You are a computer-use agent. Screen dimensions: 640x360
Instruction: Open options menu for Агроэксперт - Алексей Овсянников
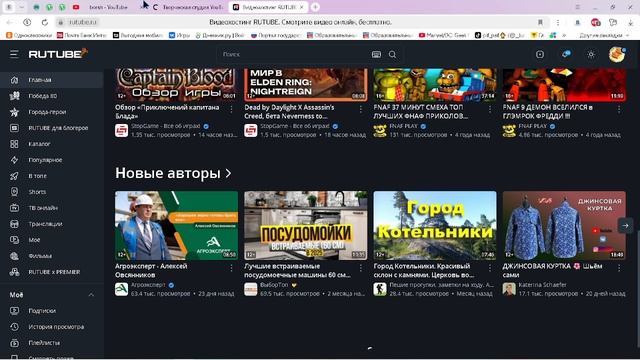tap(231, 268)
